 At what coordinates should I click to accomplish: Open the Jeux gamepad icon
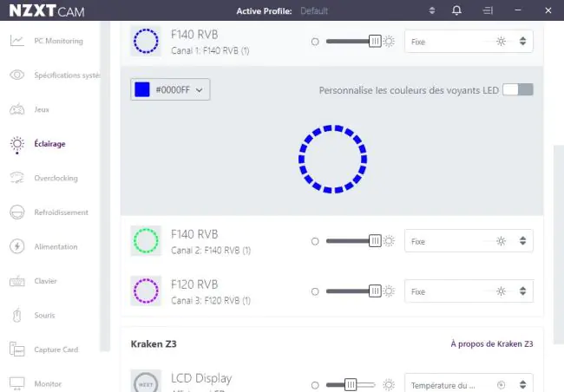[16, 109]
